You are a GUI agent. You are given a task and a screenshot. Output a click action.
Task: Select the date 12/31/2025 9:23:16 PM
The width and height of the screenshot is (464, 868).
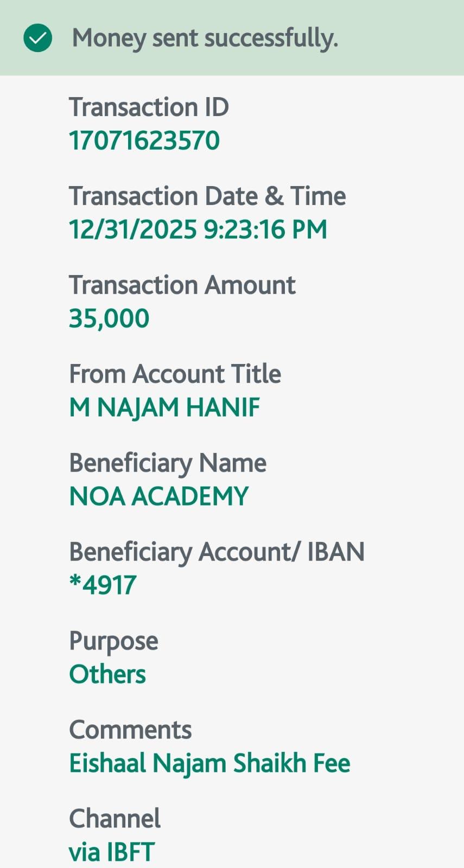[x=198, y=229]
